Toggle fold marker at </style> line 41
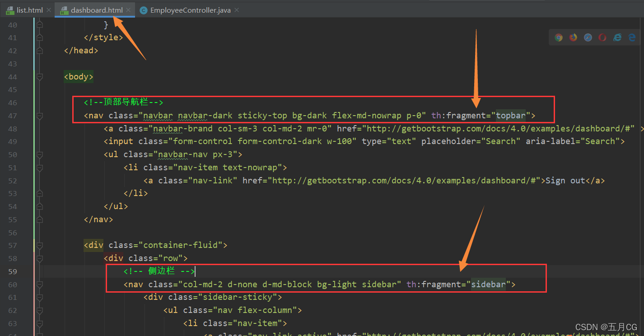 [40, 37]
